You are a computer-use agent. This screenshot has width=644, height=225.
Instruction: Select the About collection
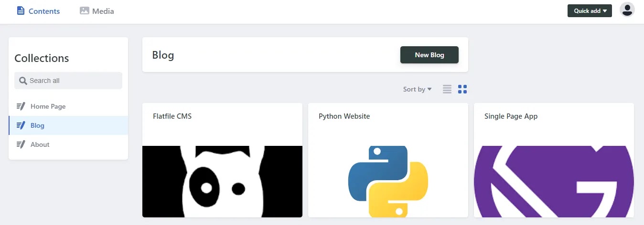[x=40, y=144]
